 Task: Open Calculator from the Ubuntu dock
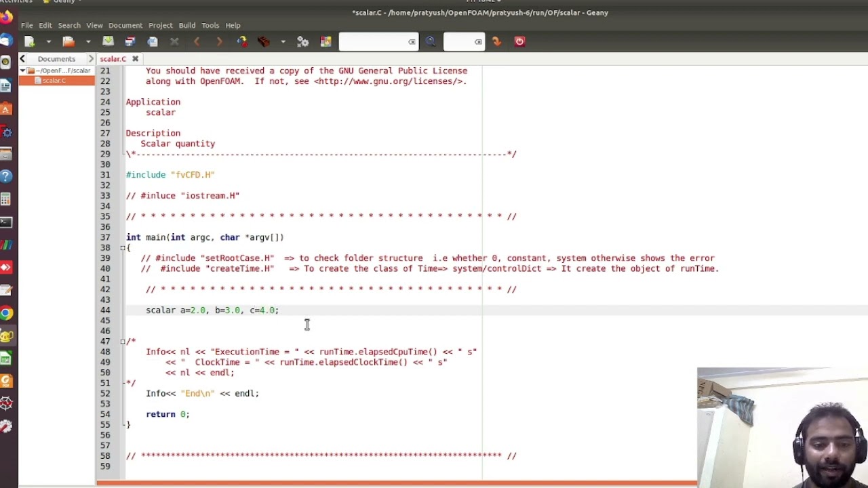(5, 199)
